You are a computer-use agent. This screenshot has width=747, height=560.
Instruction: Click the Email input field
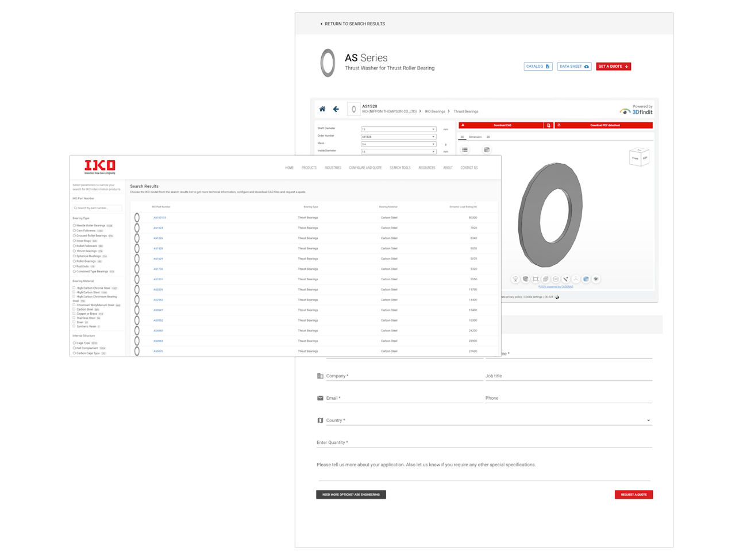tap(405, 398)
